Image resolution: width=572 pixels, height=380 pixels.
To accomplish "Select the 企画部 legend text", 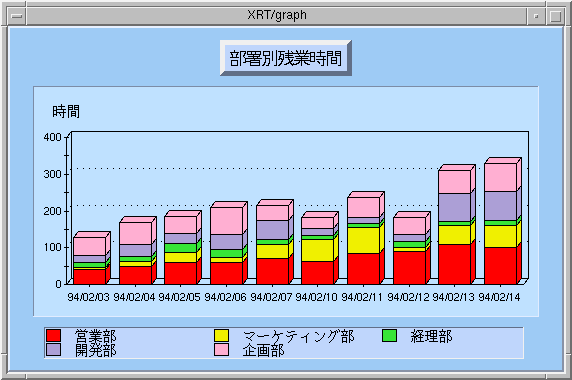I will tap(263, 350).
